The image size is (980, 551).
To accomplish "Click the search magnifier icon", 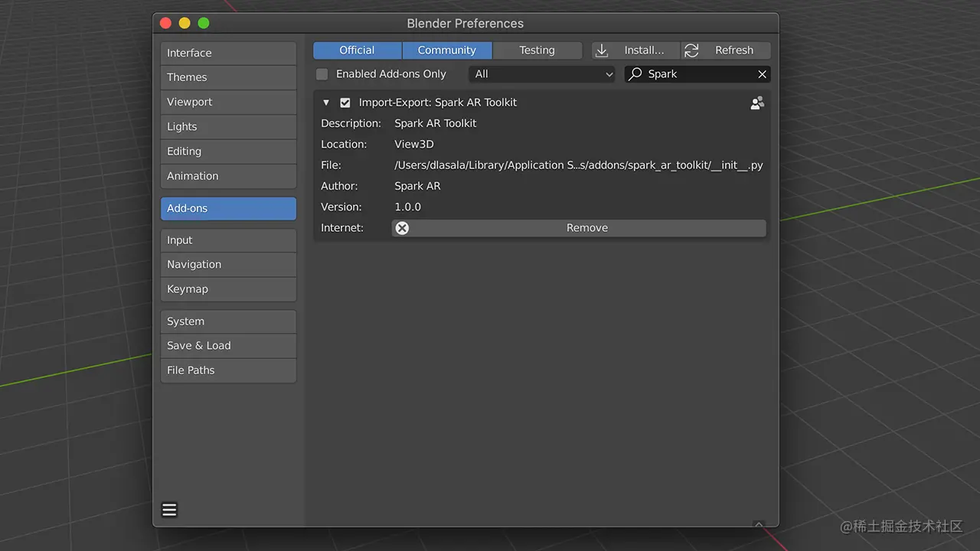I will coord(635,74).
